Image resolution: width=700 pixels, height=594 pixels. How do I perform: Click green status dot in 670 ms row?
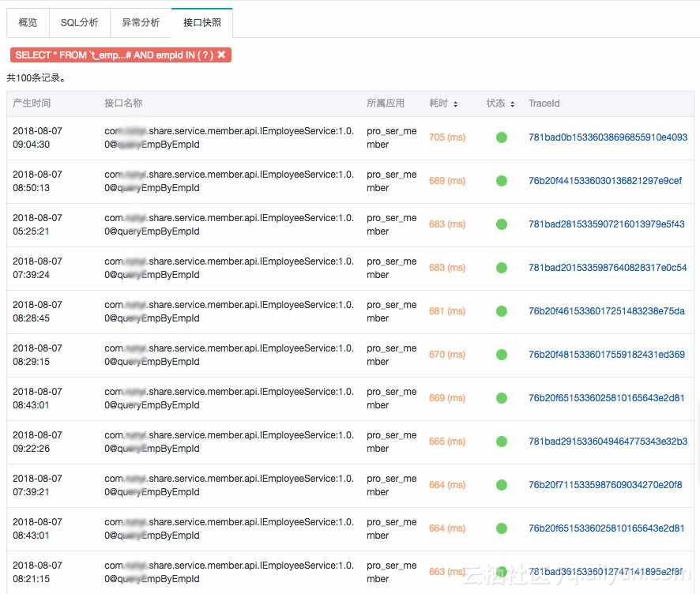[x=502, y=355]
